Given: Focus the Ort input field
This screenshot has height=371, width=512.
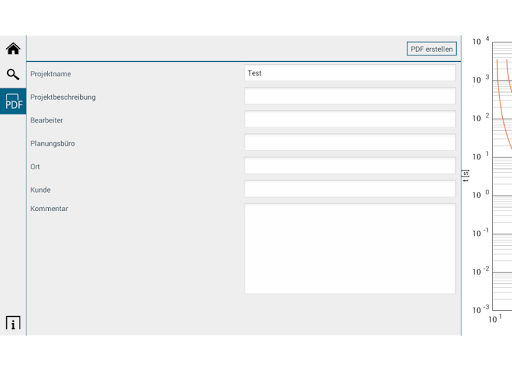Looking at the screenshot, I should [350, 166].
